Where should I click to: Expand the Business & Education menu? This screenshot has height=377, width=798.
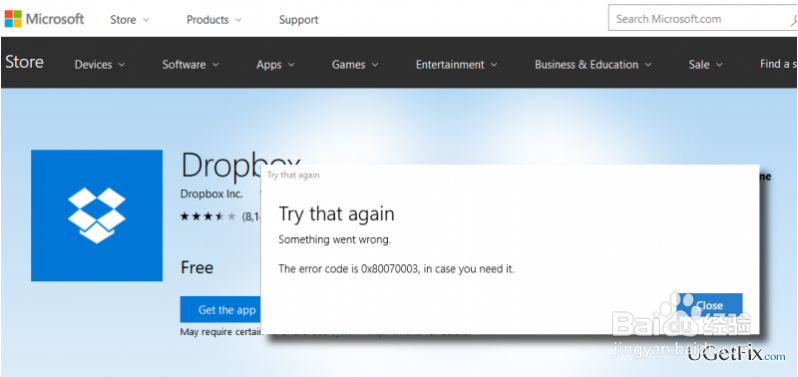593,65
